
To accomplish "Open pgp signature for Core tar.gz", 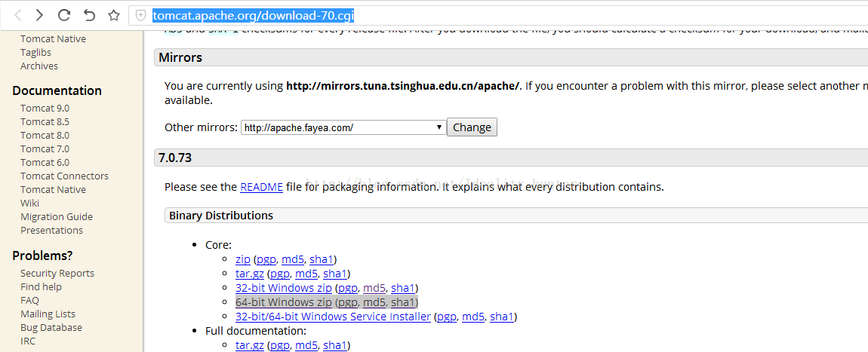I will [279, 274].
